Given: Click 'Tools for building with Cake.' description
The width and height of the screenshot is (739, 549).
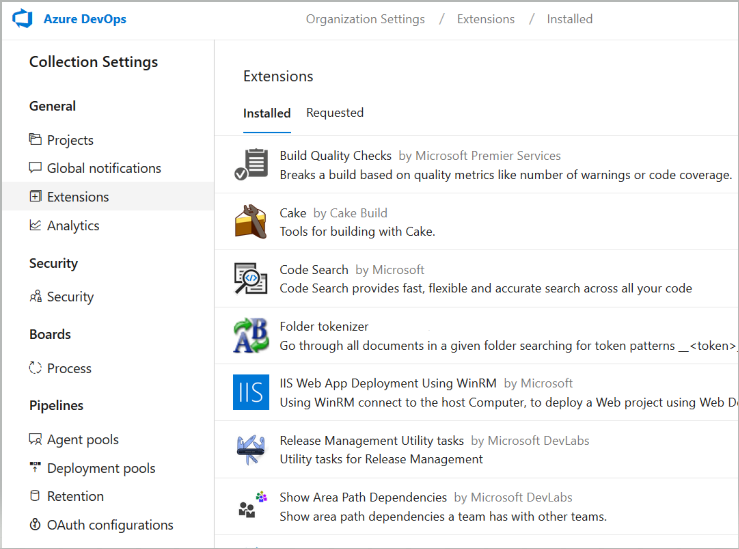Looking at the screenshot, I should [x=357, y=232].
